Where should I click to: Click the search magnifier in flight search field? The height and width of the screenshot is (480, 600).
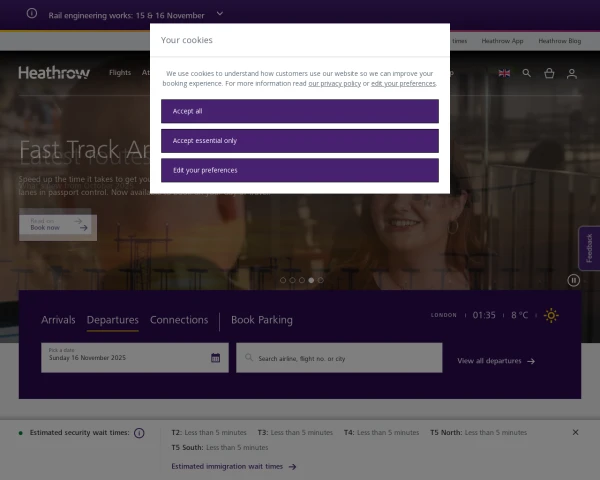(x=249, y=358)
